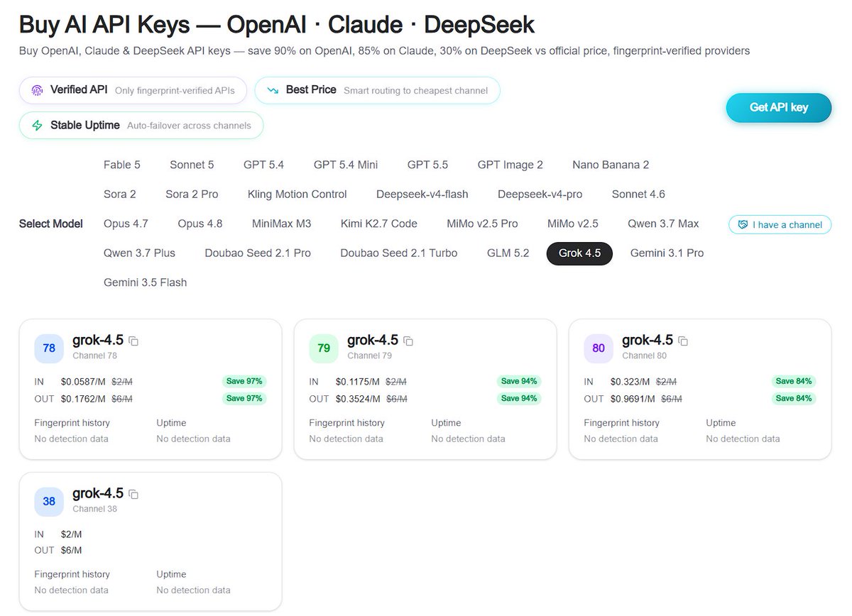Screen dimensions: 852x616
Task: Choose the GPT 5.4 model
Action: (x=263, y=165)
